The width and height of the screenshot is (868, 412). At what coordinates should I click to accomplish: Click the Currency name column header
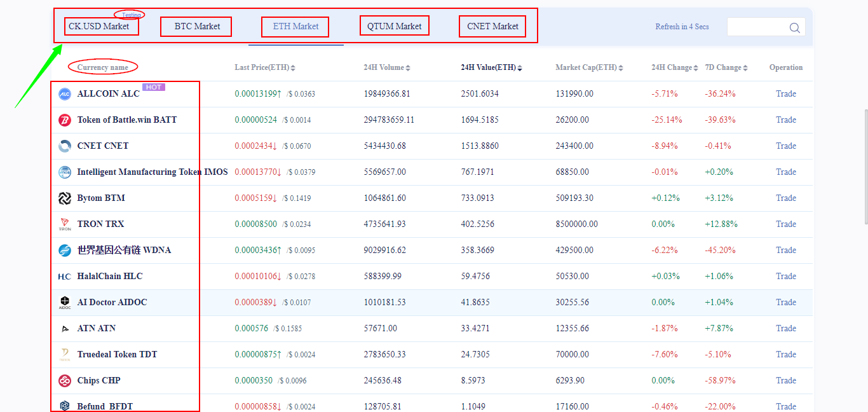click(102, 67)
